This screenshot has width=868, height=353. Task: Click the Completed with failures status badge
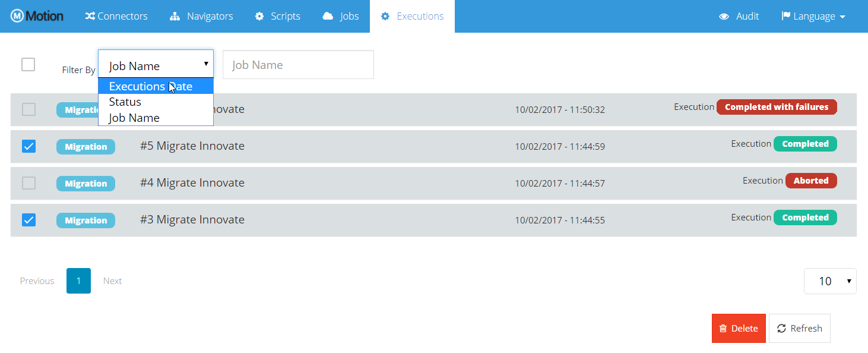point(777,107)
